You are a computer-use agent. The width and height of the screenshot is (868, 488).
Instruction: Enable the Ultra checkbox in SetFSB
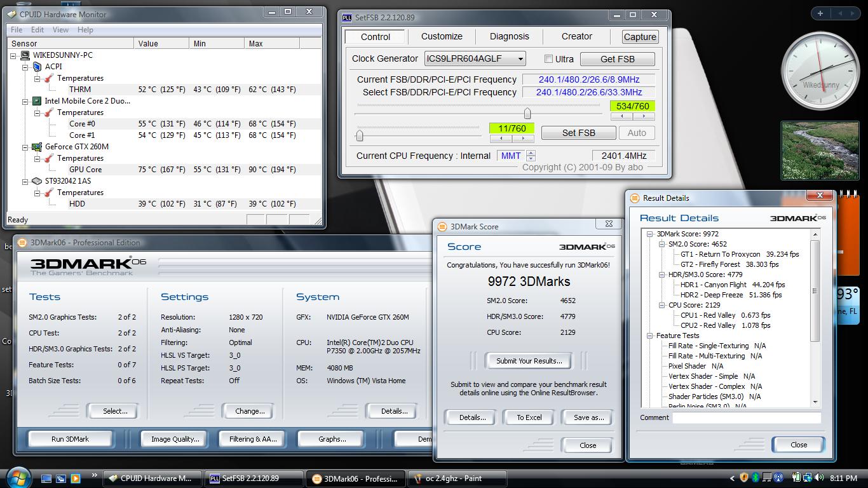coord(548,59)
